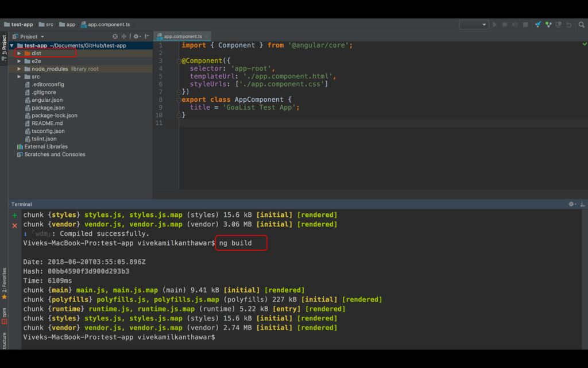Hide the Project panel with pin-arrow icon
The height and width of the screenshot is (368, 588).
[x=148, y=36]
